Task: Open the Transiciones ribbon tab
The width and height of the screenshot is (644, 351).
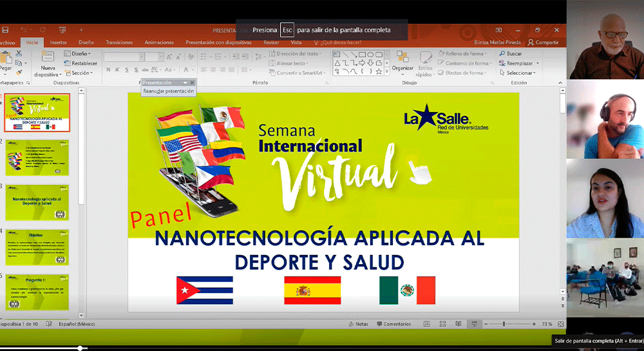Action: click(x=119, y=43)
